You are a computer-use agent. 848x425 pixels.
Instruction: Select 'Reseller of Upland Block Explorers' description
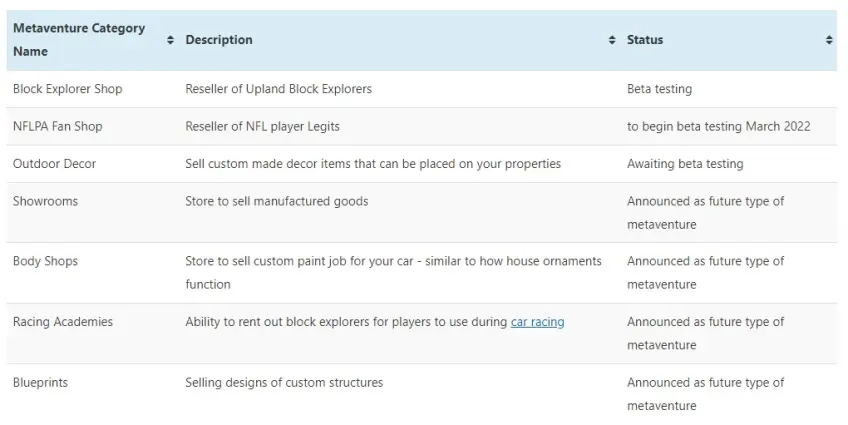pos(279,89)
